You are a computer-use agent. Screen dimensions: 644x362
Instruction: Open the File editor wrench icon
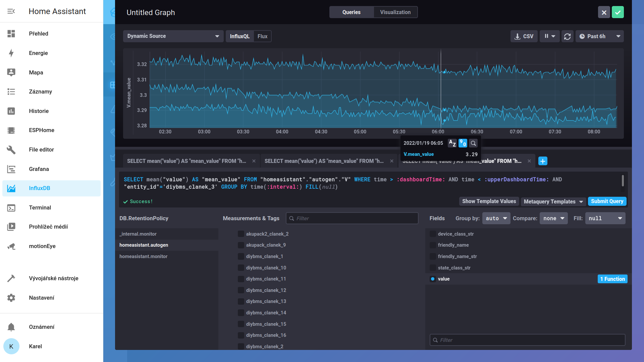(x=11, y=149)
